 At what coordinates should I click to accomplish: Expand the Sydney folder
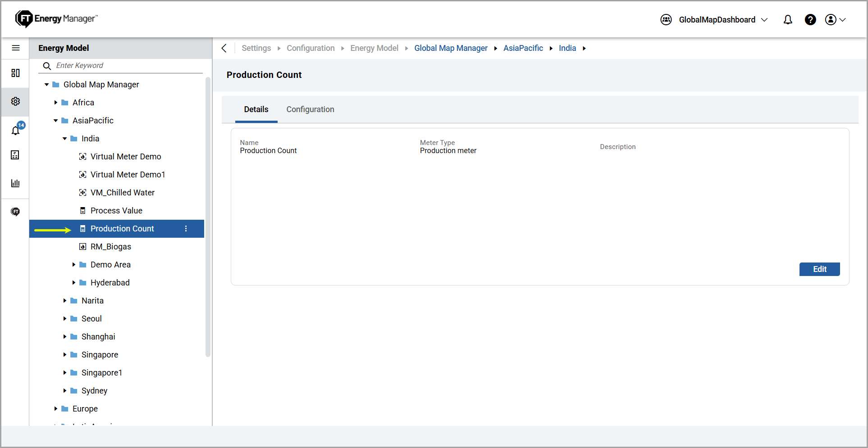coord(64,391)
